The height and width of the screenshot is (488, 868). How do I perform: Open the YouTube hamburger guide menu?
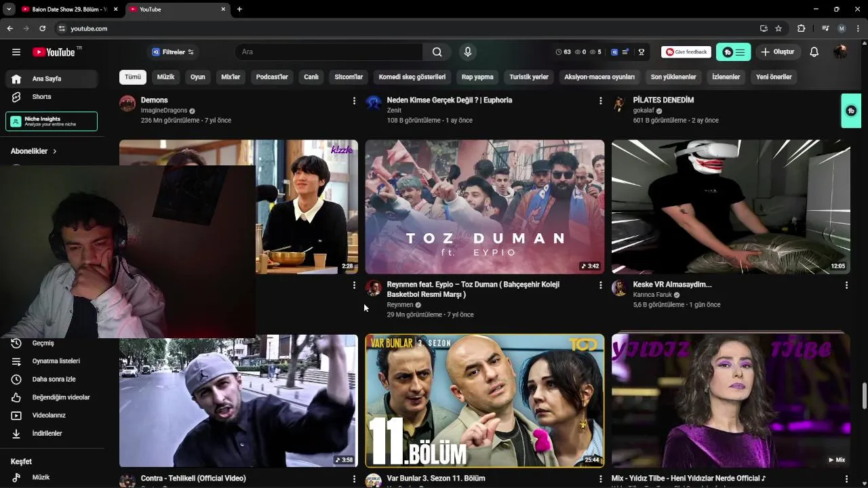(16, 52)
